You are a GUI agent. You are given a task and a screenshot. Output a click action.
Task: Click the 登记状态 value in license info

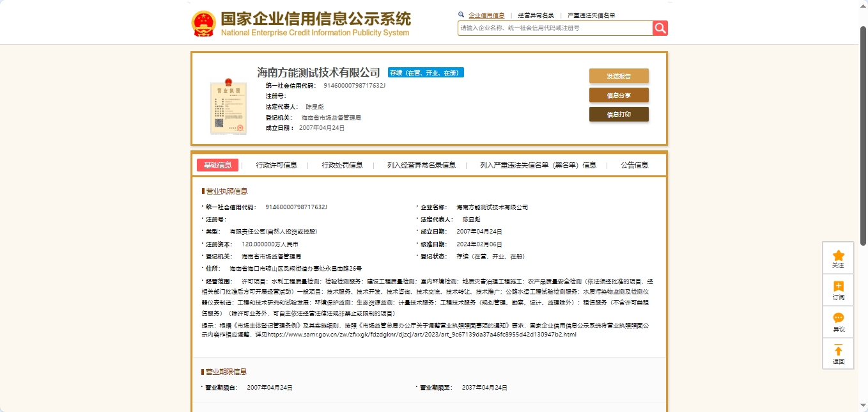point(491,257)
